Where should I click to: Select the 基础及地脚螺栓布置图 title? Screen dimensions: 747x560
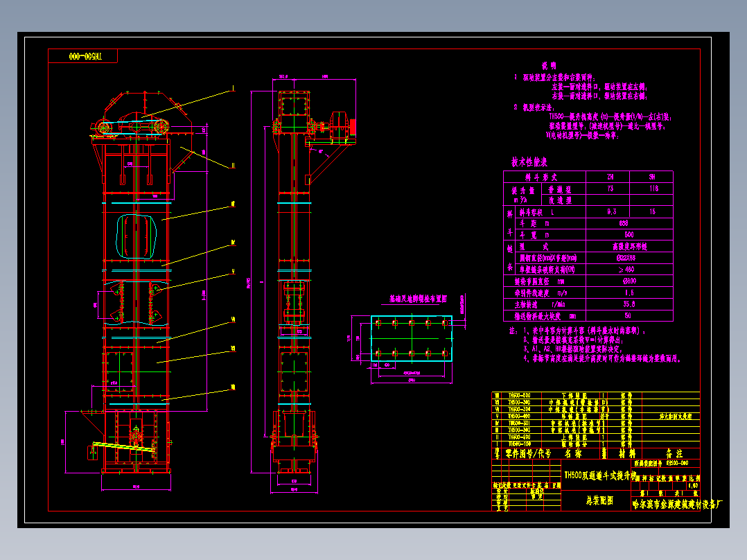coord(418,299)
